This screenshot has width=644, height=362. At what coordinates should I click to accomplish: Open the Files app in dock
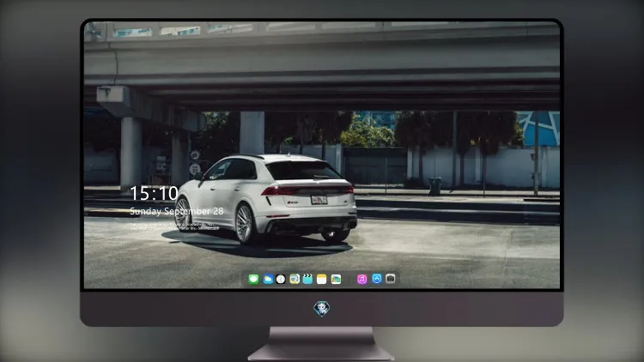coord(336,280)
